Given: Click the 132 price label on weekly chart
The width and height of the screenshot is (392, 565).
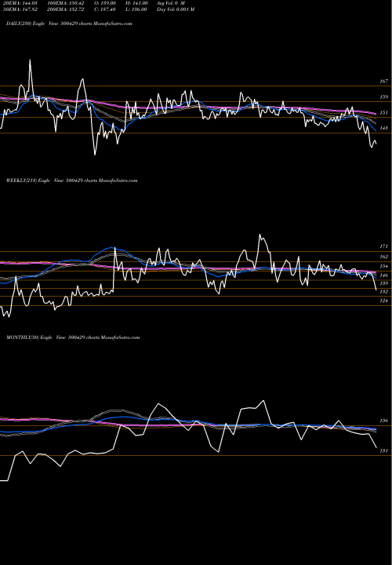Looking at the screenshot, I should 383,291.
